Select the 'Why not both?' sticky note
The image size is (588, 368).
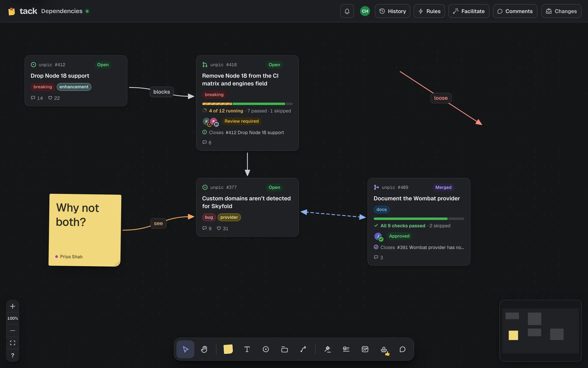click(85, 230)
